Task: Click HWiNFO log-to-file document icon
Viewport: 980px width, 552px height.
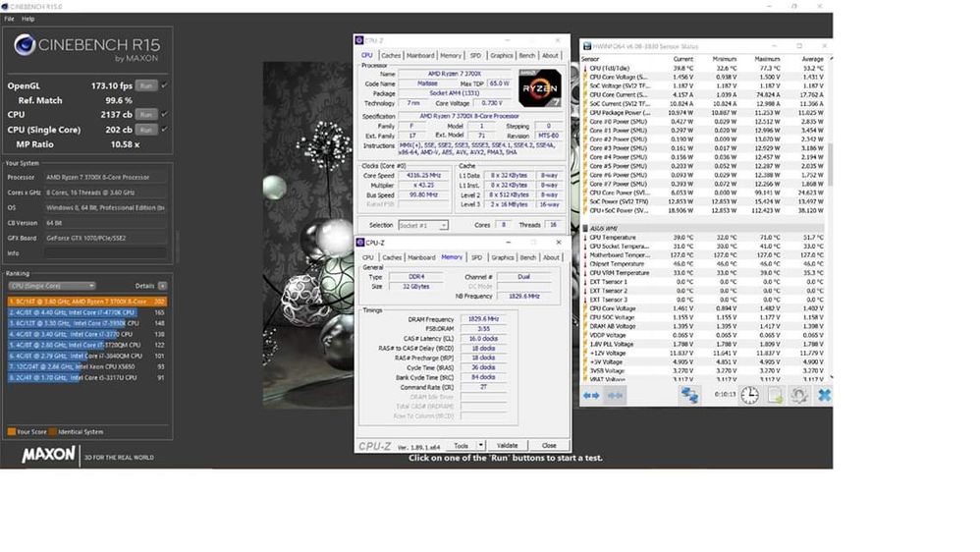Action: 775,395
